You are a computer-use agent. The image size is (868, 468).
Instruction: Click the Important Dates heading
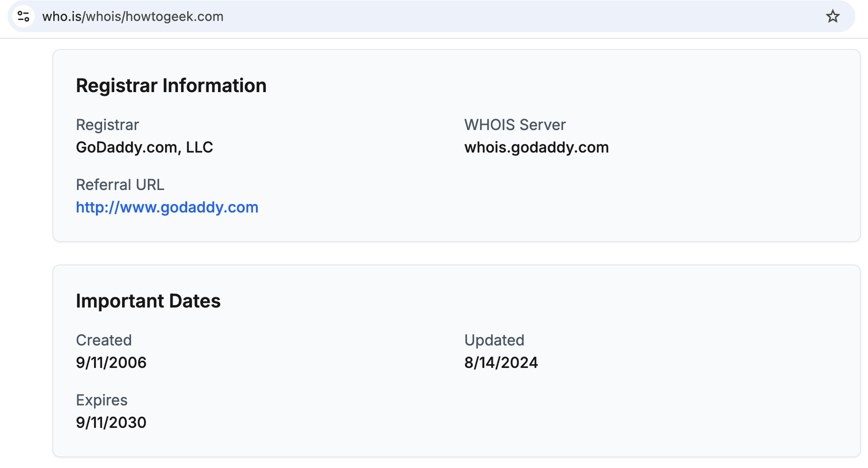pyautogui.click(x=148, y=301)
